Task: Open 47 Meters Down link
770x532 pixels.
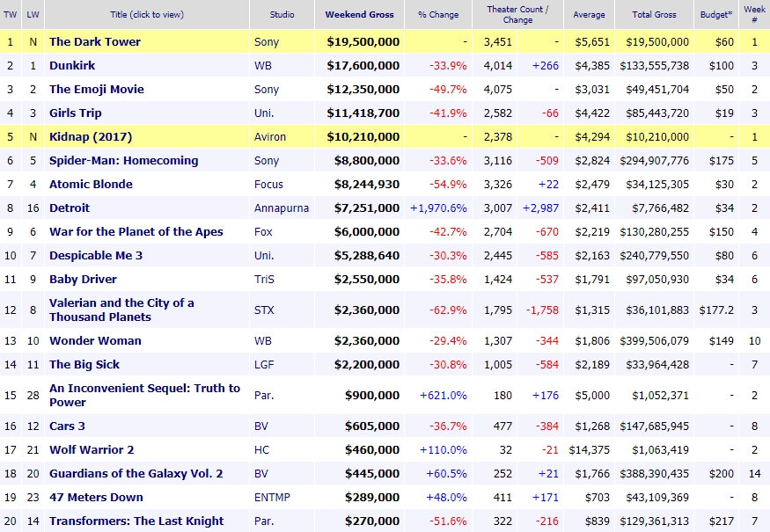Action: (96, 497)
